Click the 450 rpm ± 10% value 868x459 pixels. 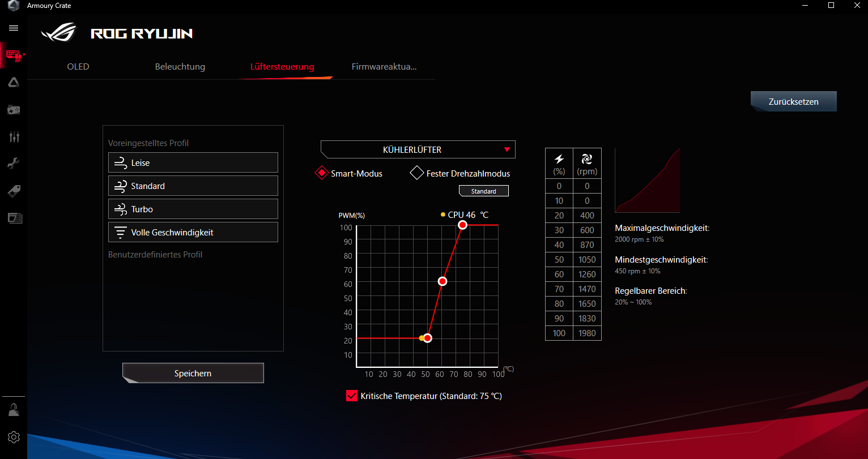click(x=637, y=271)
